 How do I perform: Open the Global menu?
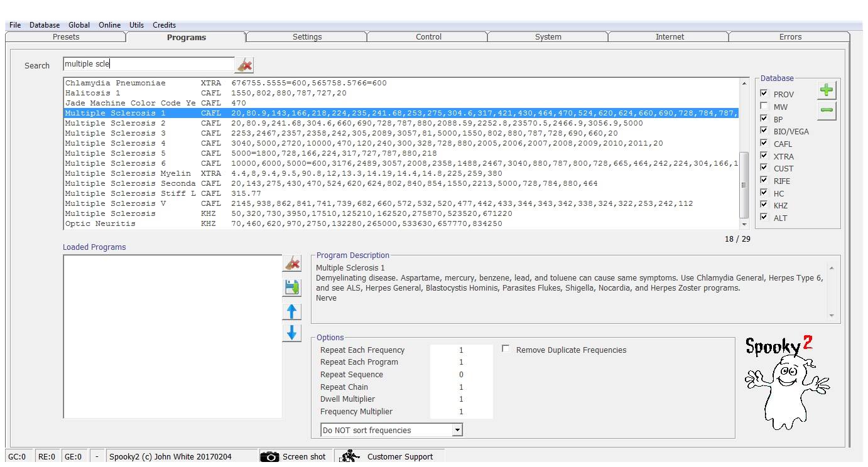79,25
